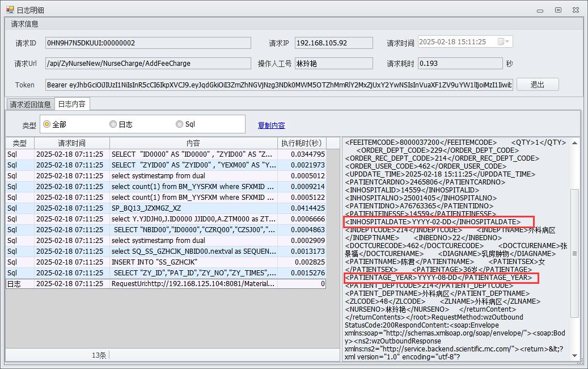Sort by the 类型 column header

(20, 143)
